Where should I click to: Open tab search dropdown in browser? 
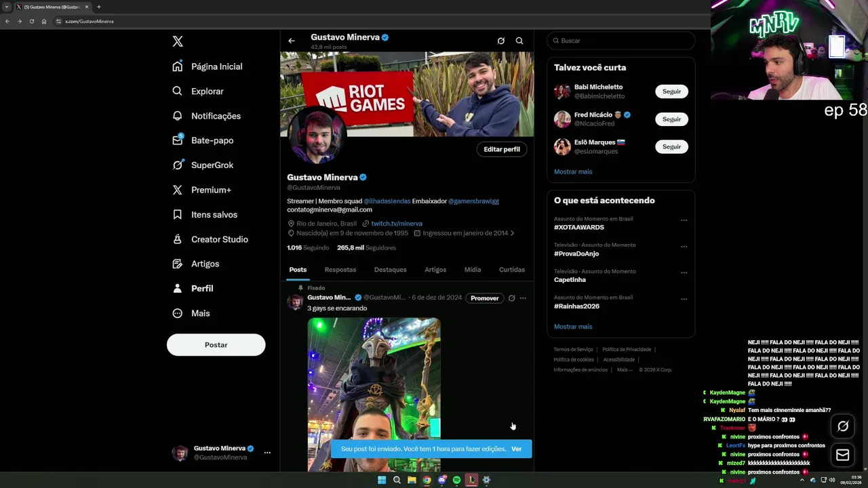point(7,7)
